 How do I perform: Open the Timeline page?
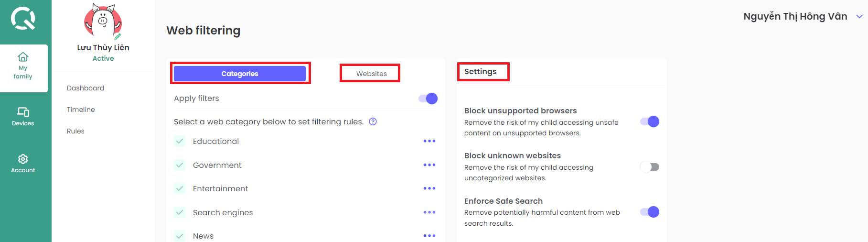pos(81,110)
